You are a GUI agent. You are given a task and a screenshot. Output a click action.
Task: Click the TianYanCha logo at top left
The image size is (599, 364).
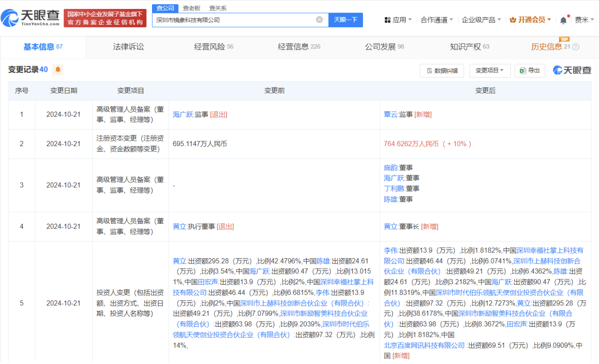(30, 17)
